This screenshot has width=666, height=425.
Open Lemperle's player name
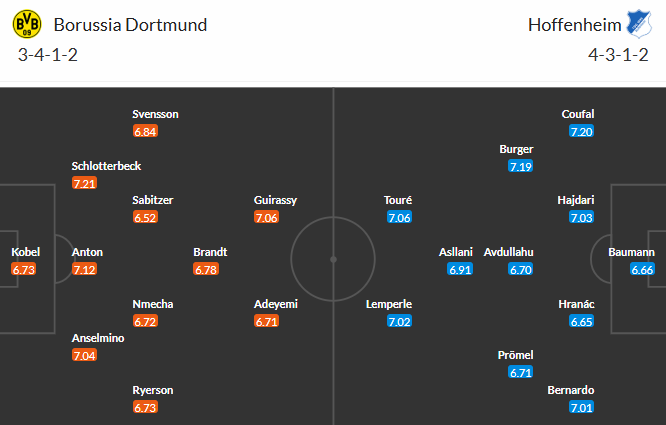click(388, 304)
